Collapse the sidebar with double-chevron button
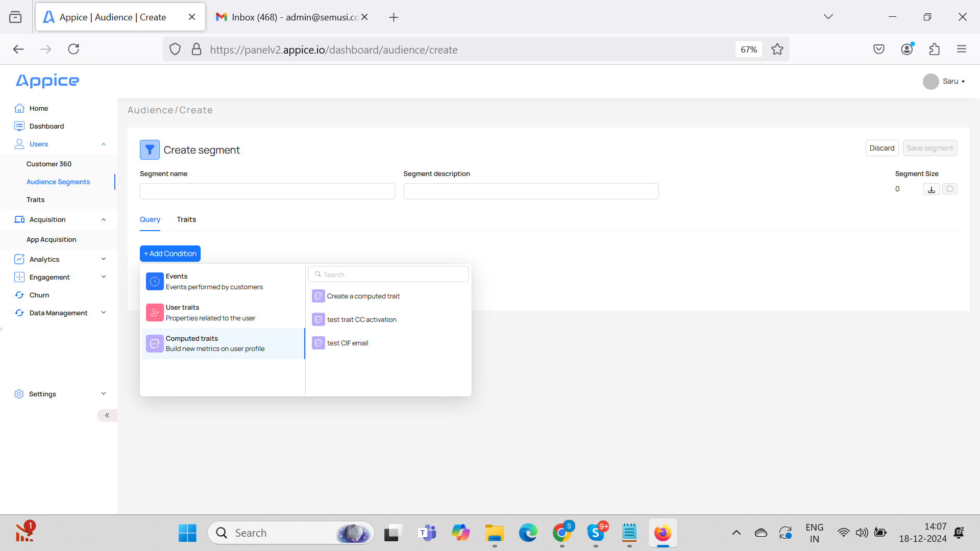 (107, 415)
